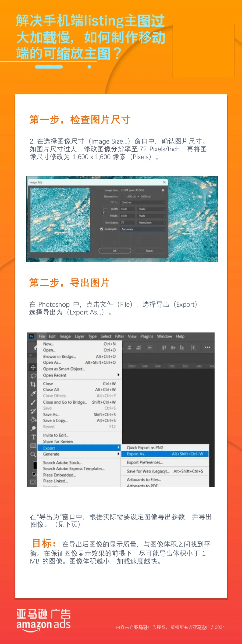
Task: Click the align vertical centers icon
Action: pos(173,347)
